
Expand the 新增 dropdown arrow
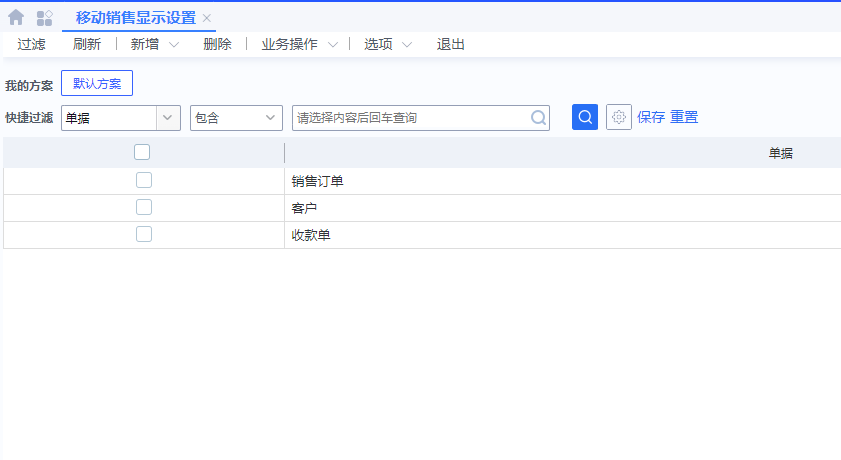(x=174, y=45)
